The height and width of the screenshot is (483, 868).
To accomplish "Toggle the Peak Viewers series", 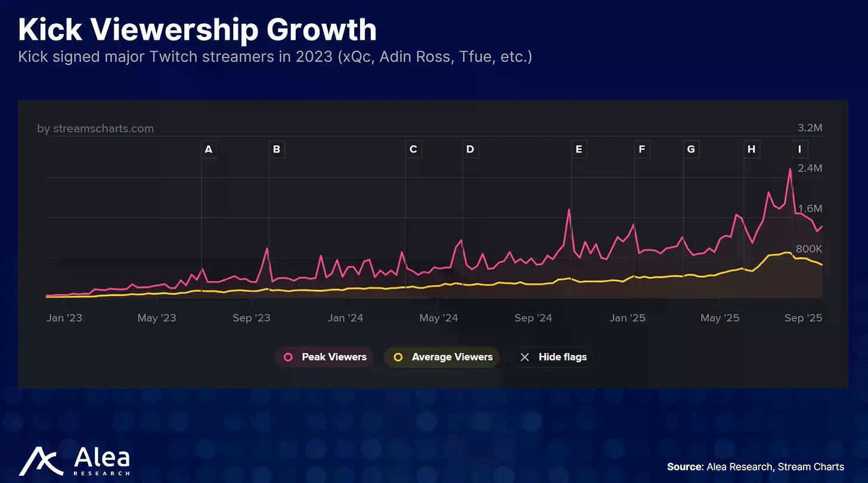I will coord(324,357).
